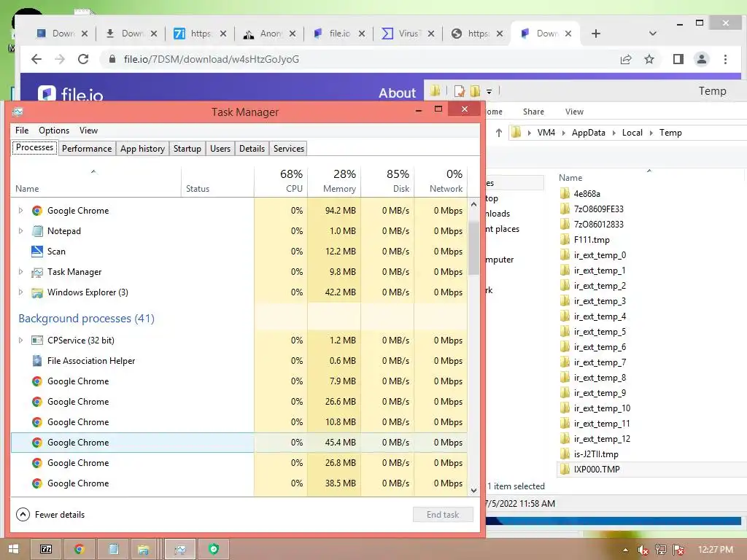
Task: Select the Notepad process icon
Action: tap(36, 231)
